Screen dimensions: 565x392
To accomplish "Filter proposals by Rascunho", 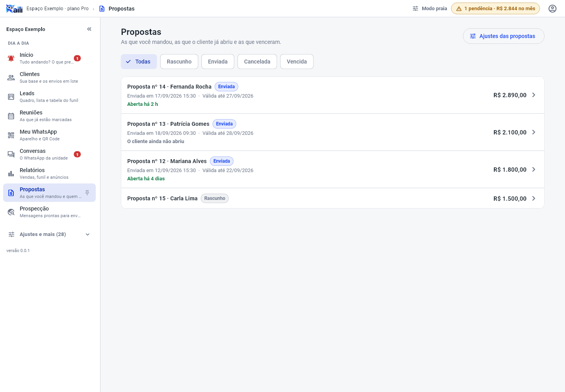I will (179, 62).
